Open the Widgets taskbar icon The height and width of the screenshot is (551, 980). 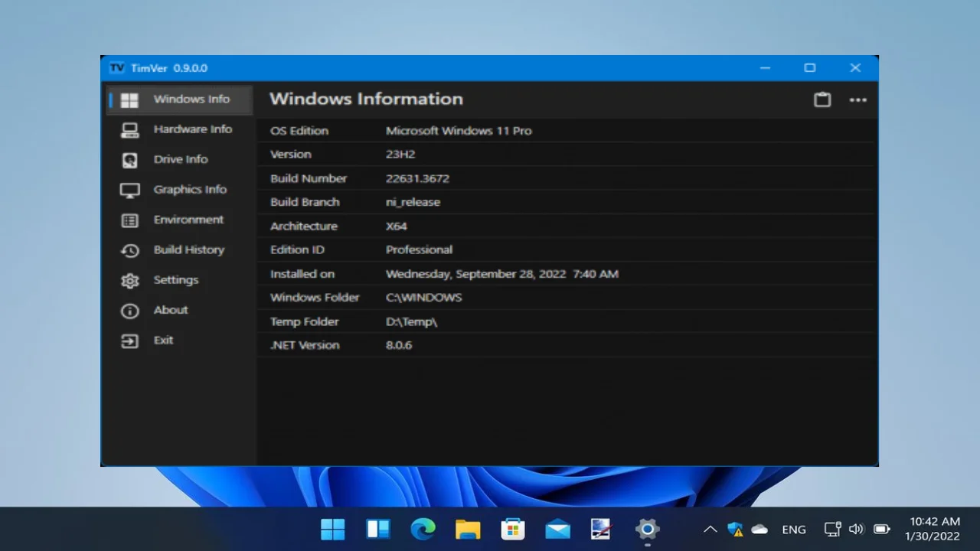pos(377,529)
